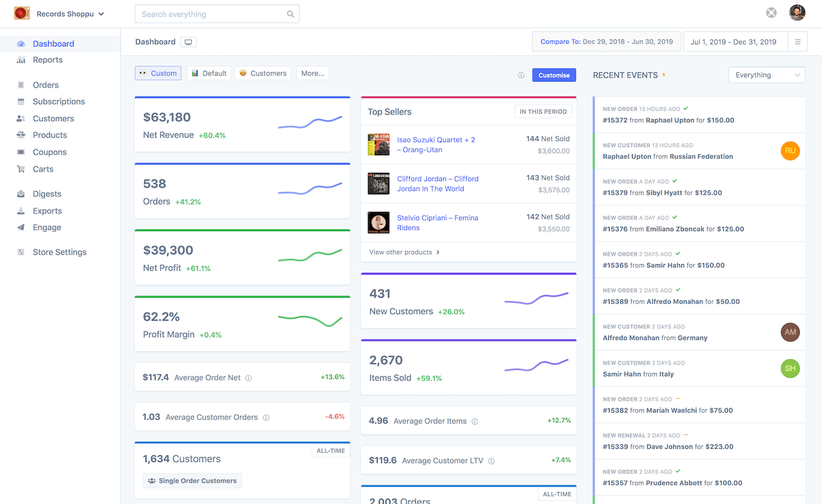
Task: Open the Customers sidebar section
Action: (53, 118)
